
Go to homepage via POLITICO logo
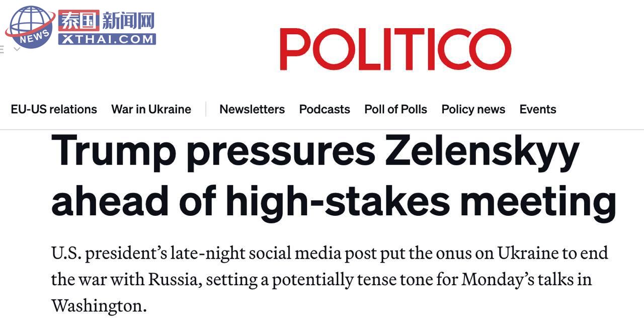[x=395, y=49]
